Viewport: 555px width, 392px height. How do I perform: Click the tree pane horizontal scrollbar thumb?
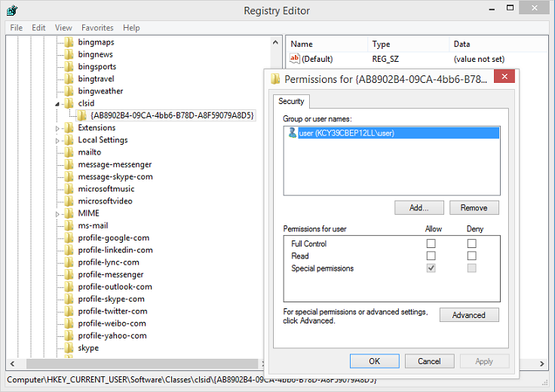143,363
